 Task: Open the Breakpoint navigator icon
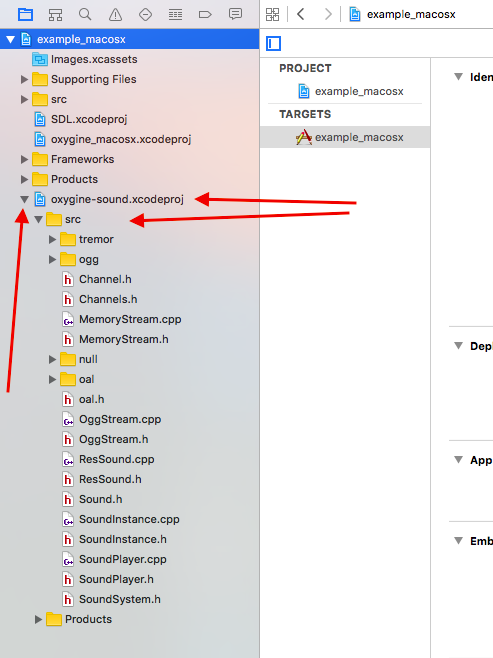[x=205, y=15]
